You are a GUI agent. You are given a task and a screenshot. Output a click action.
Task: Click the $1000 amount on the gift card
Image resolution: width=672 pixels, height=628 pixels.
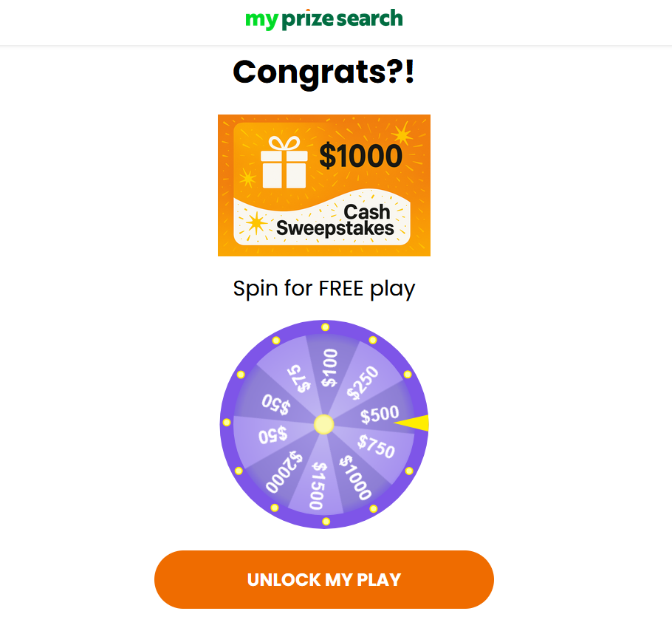(360, 156)
